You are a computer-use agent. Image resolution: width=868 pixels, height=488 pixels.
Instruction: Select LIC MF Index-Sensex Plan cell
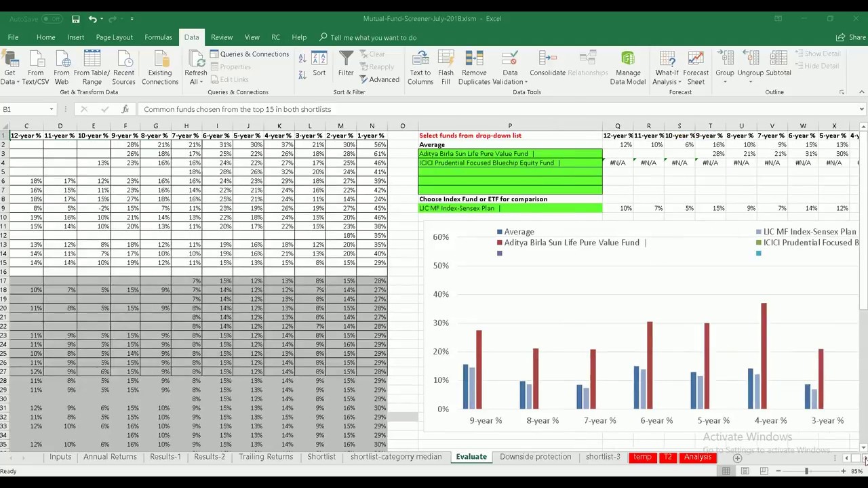point(510,208)
